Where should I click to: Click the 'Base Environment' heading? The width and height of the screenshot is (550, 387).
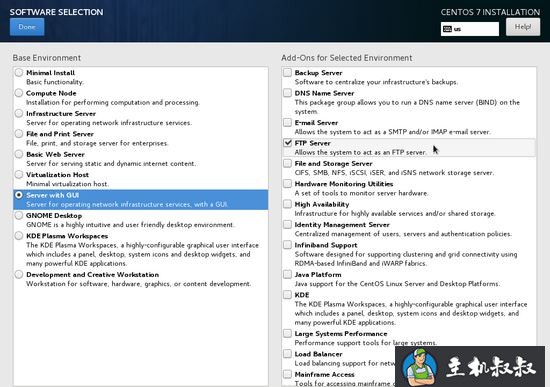47,58
